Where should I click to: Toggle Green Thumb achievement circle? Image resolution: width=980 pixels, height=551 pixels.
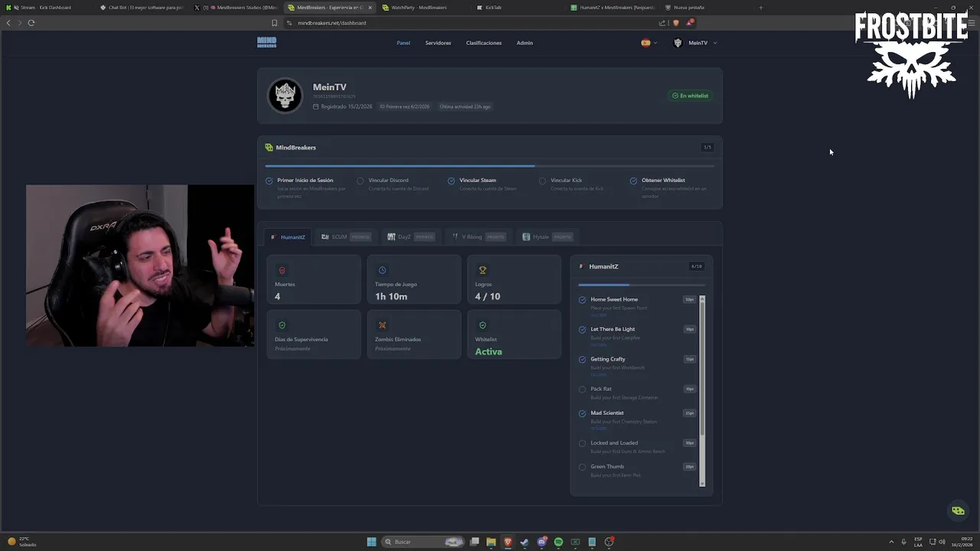(x=583, y=467)
